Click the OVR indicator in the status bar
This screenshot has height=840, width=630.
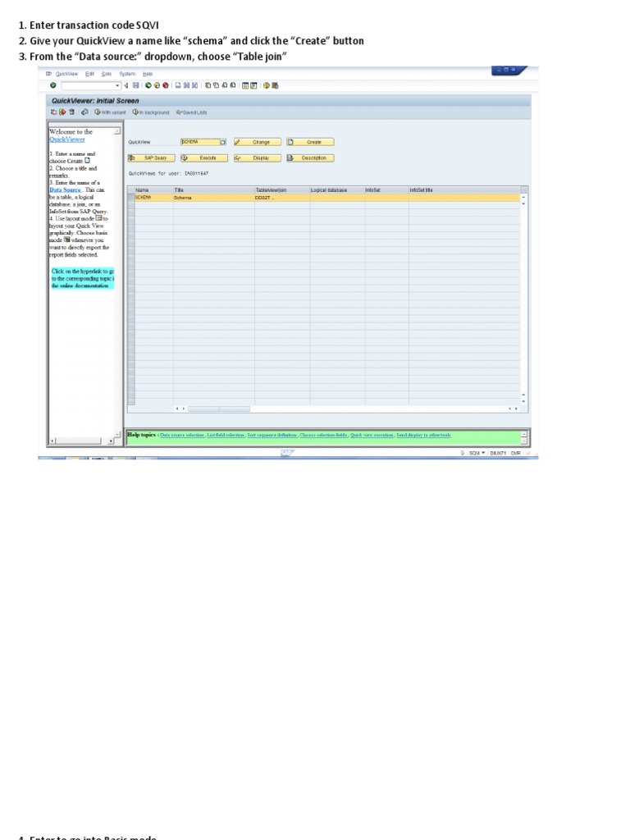[x=515, y=453]
